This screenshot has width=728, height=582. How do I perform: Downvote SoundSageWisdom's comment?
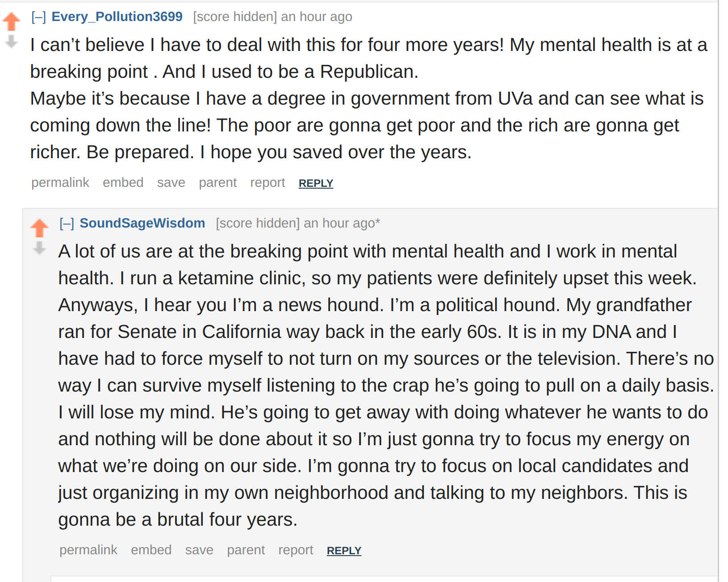(39, 248)
